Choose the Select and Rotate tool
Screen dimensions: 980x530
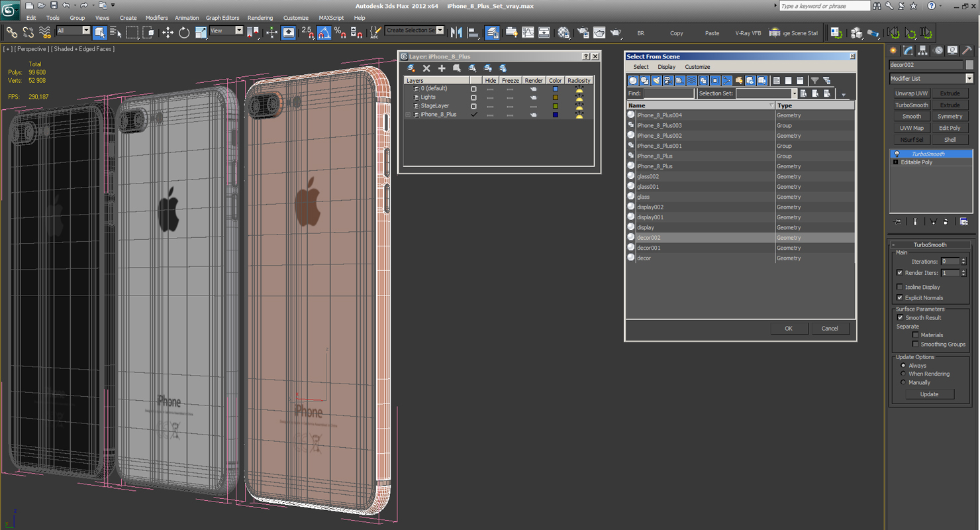tap(184, 32)
